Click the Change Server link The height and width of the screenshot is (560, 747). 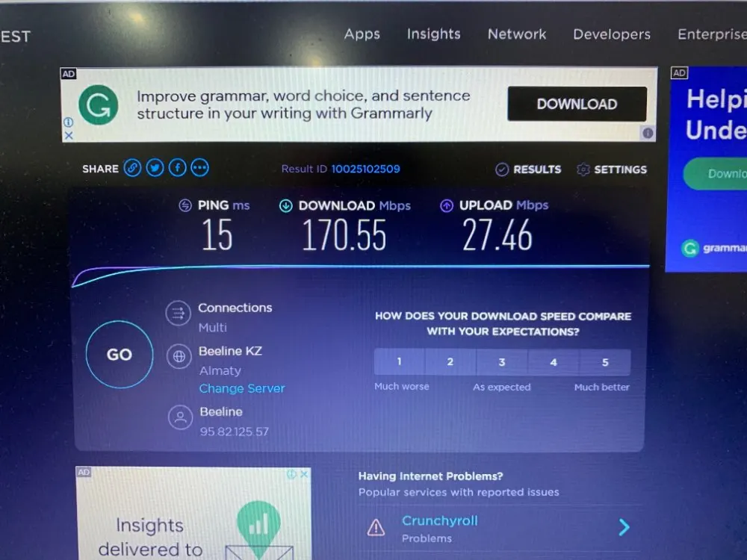click(x=242, y=388)
